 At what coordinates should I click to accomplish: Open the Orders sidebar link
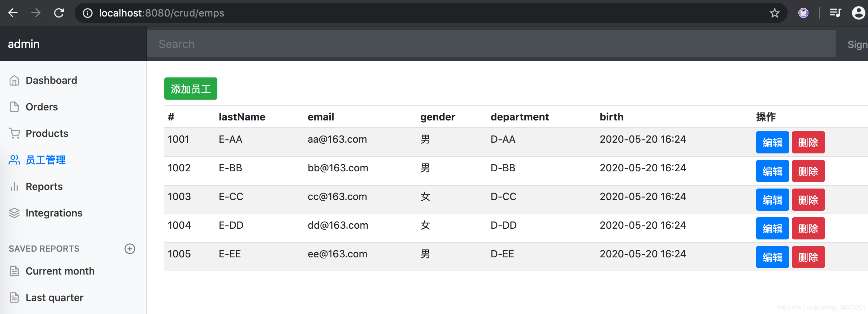coord(42,107)
